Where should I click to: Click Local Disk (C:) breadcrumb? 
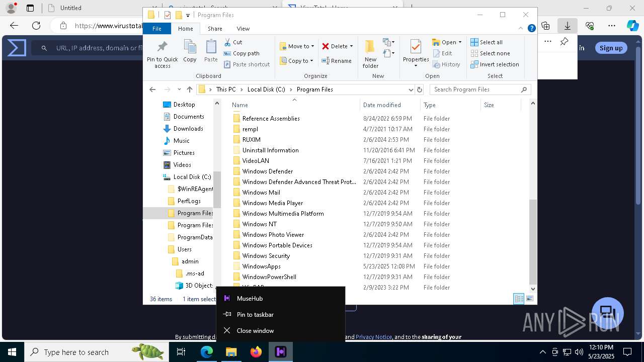[x=266, y=89]
